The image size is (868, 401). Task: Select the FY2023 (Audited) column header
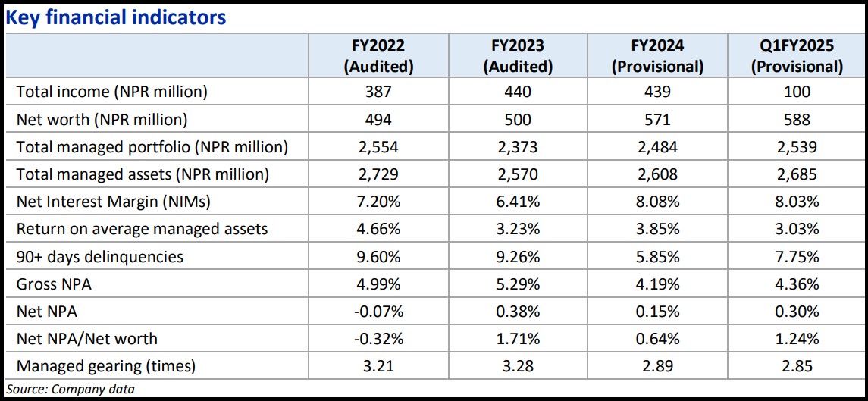[x=519, y=56]
